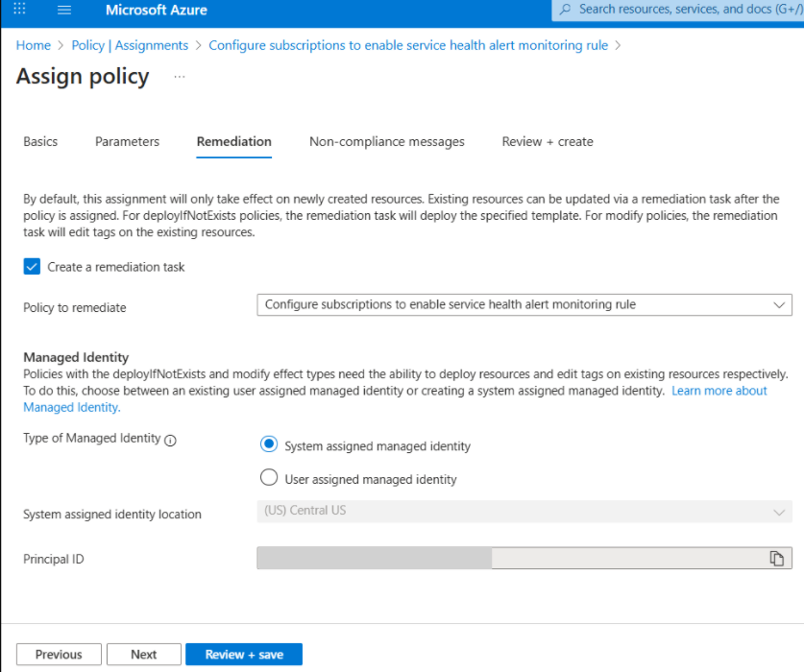Select User assigned managed identity option
The width and height of the screenshot is (804, 672).
click(x=270, y=478)
